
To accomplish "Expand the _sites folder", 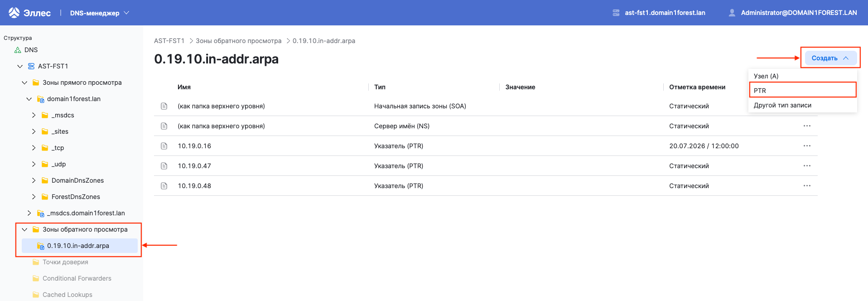I will click(34, 131).
